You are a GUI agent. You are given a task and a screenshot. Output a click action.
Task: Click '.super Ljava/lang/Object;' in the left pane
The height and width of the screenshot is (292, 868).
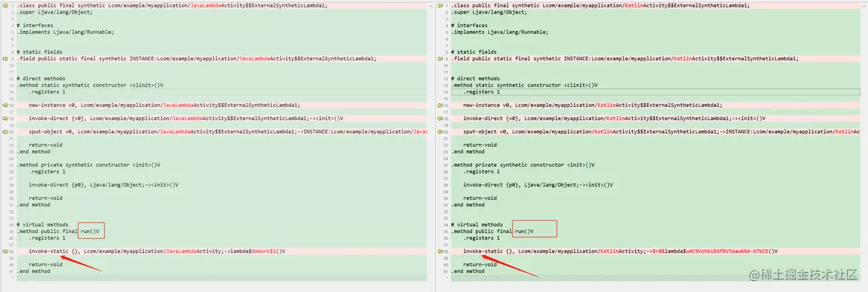pyautogui.click(x=53, y=12)
